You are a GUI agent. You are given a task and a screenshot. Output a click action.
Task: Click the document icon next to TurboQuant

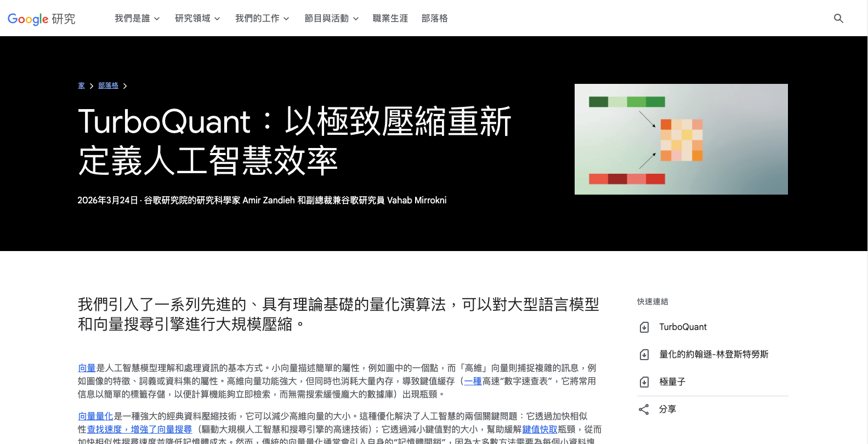coord(644,327)
